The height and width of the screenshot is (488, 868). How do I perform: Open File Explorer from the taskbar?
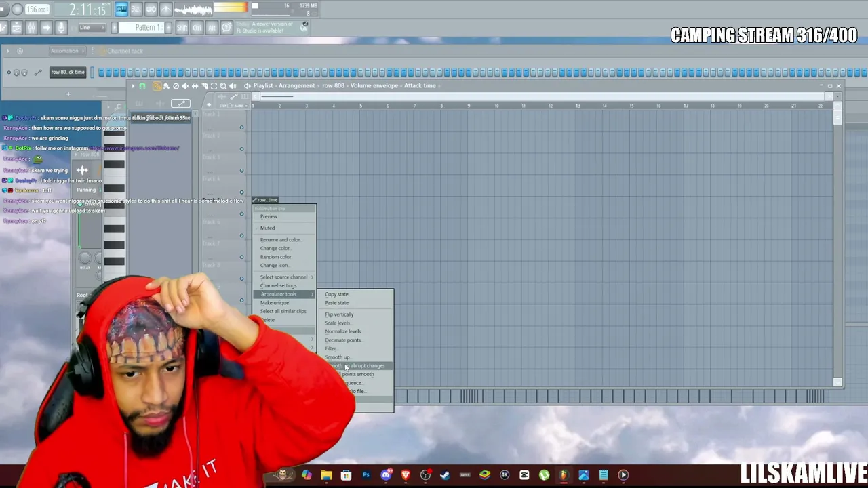pos(326,475)
